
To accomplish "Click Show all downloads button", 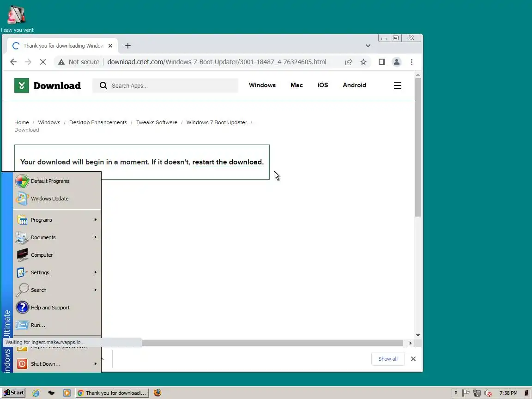I will pos(388,359).
